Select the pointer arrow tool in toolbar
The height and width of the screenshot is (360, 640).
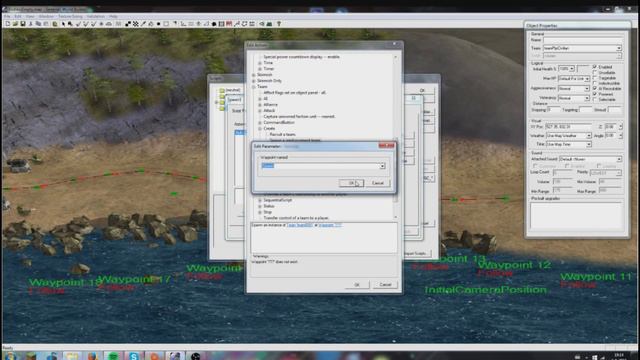[63, 24]
